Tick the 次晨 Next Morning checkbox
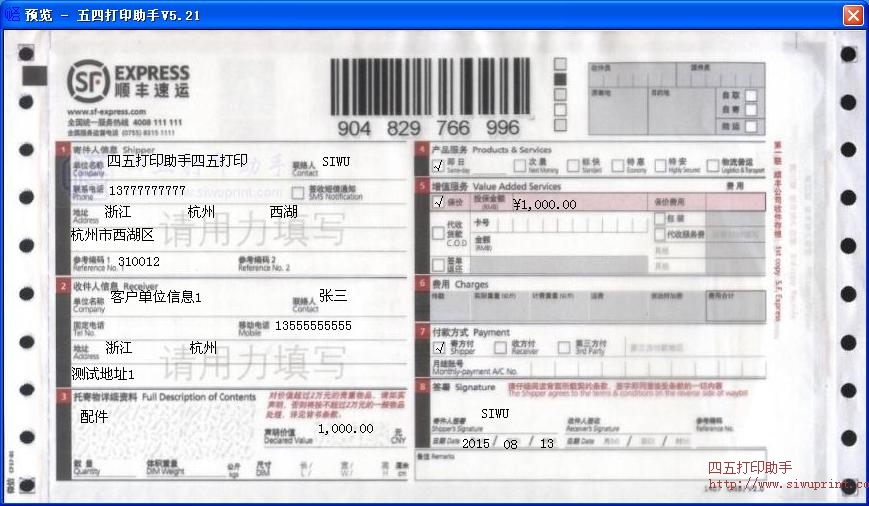869x506 pixels. [519, 165]
